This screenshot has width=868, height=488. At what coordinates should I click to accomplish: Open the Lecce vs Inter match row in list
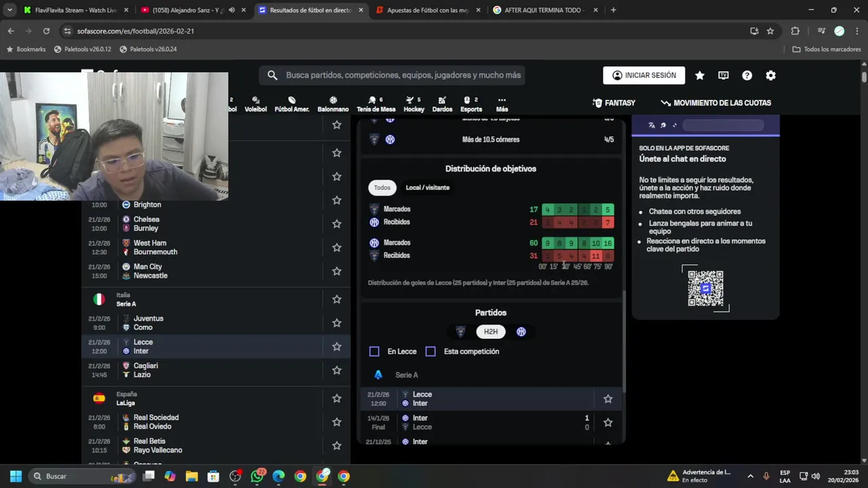tap(216, 346)
